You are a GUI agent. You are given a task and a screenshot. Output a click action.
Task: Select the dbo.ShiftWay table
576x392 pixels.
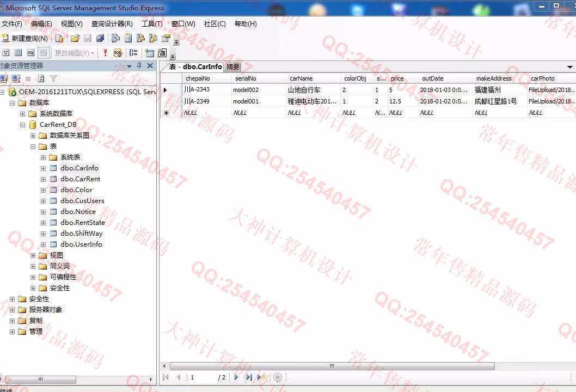[81, 234]
